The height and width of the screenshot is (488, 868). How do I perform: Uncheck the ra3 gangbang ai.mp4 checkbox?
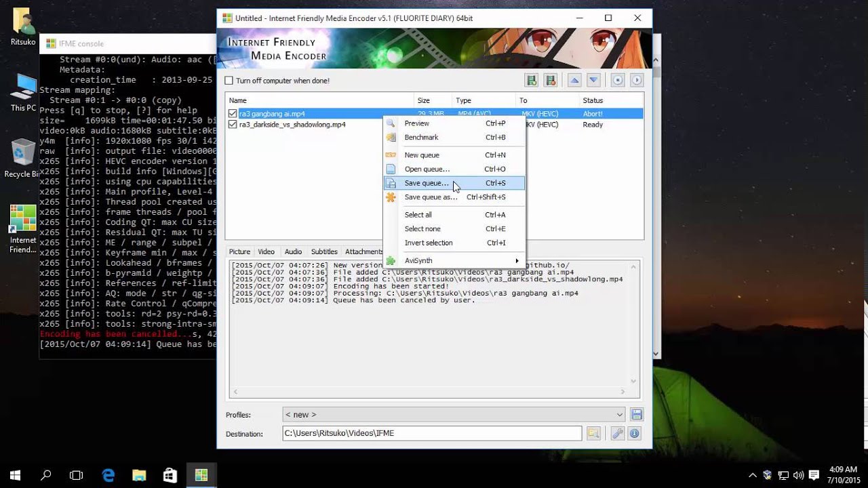tap(233, 114)
